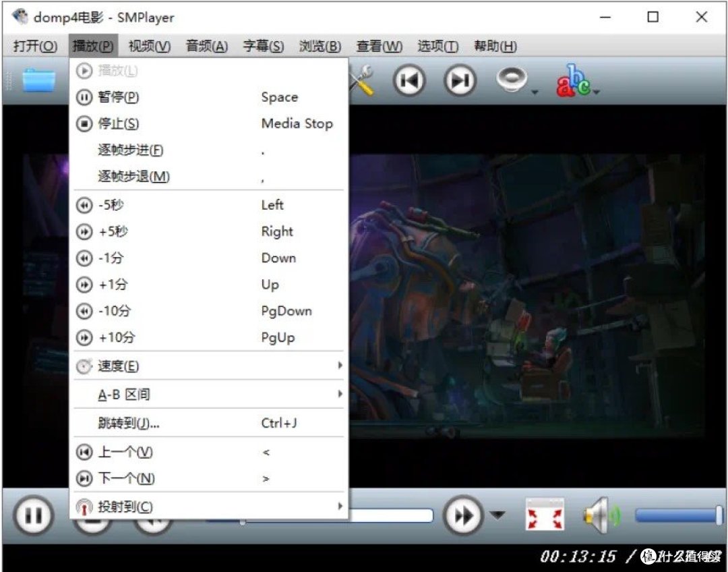This screenshot has width=728, height=572.
Task: Skip to next item with the toolbar icon
Action: coord(459,80)
